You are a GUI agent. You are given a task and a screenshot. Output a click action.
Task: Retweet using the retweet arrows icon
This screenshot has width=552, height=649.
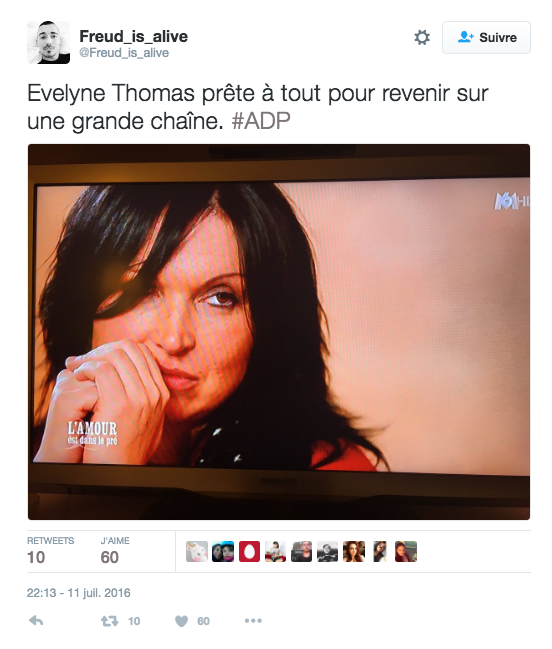coord(110,621)
